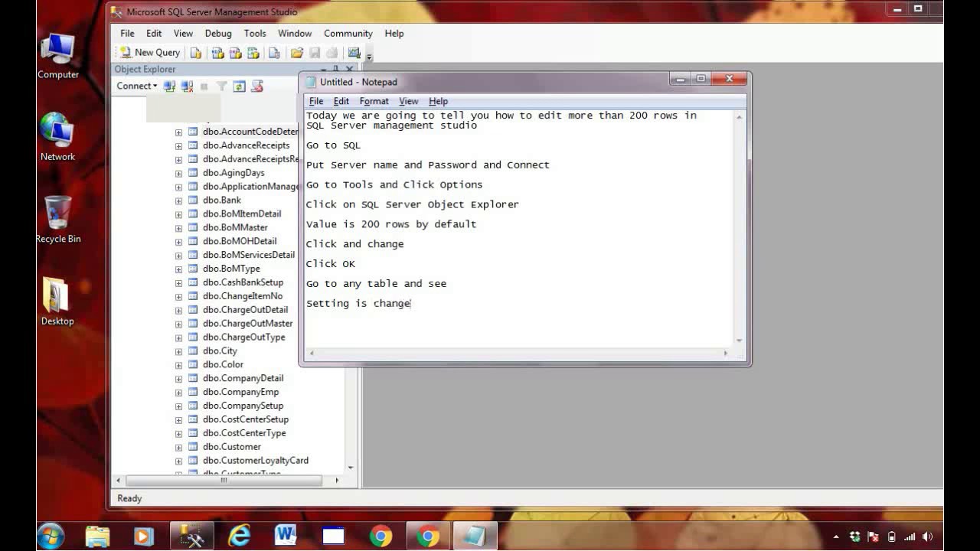The height and width of the screenshot is (551, 980).
Task: Click the Object Explorer scroll down arrow
Action: [x=351, y=468]
